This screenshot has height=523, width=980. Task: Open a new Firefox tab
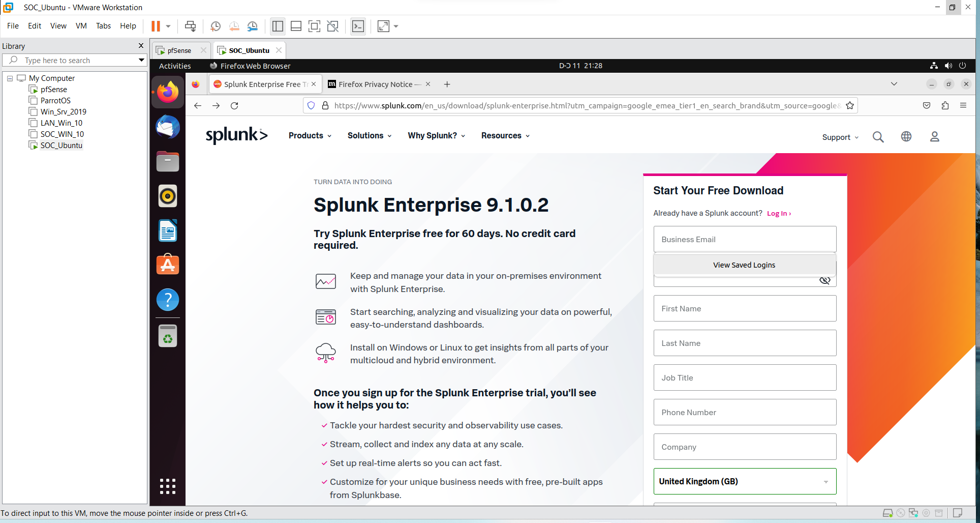click(x=447, y=84)
